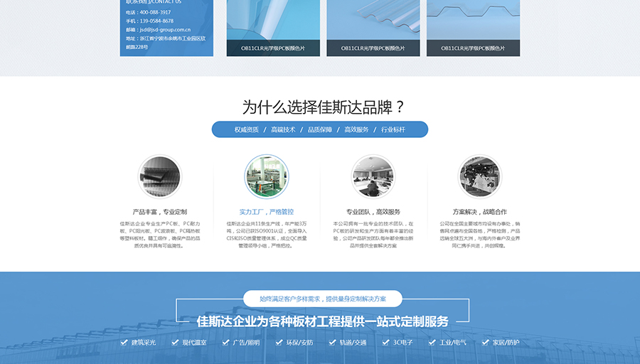Image resolution: width=640 pixels, height=364 pixels.
Task: Click the checkmark icon beside 广告/照明
Action: pos(227,343)
